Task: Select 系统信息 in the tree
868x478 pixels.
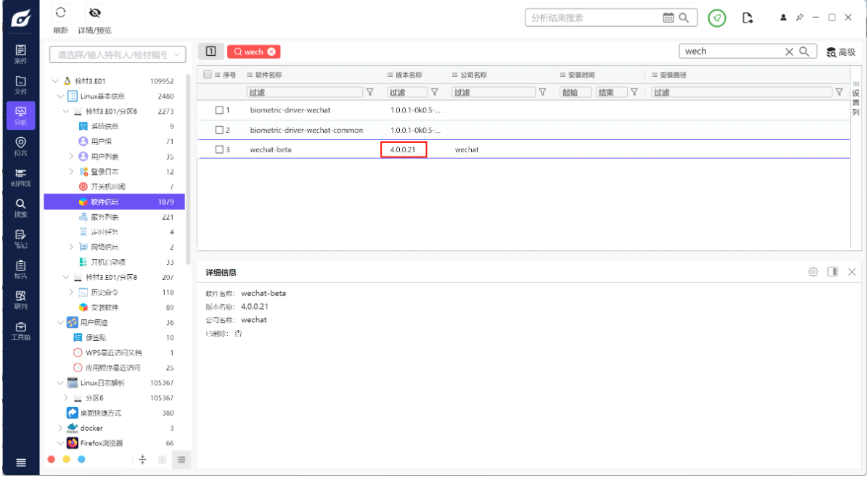Action: [105, 126]
